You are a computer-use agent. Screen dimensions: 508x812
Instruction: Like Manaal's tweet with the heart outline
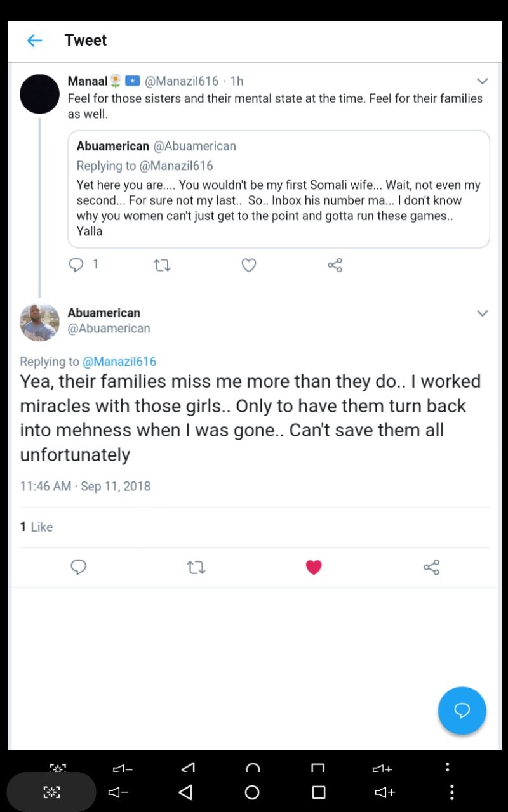pos(249,265)
